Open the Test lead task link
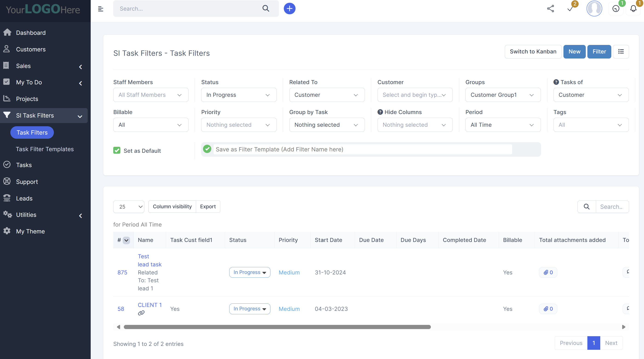 pos(150,260)
